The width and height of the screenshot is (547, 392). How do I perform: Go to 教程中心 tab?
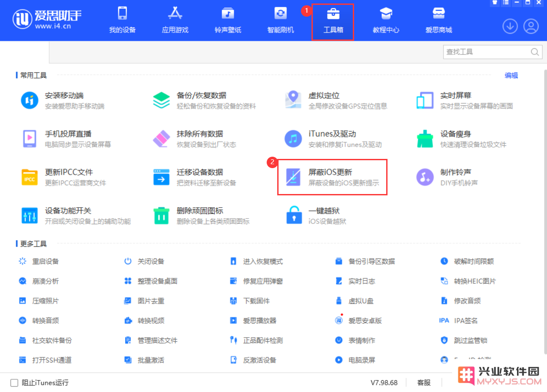click(386, 20)
